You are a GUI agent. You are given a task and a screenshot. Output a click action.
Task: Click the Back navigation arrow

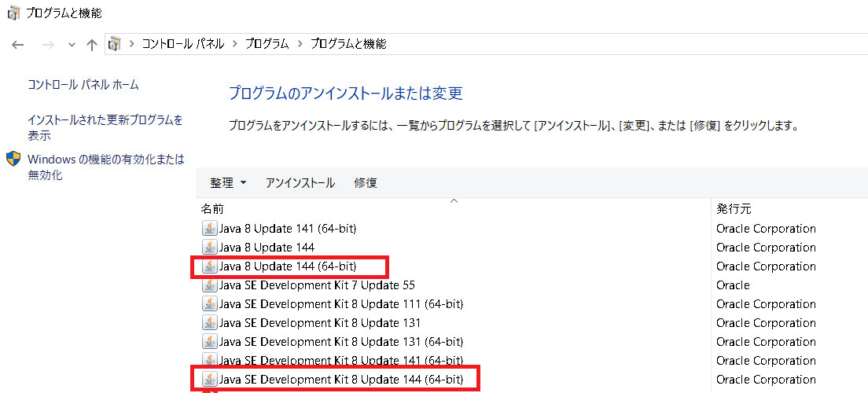18,45
